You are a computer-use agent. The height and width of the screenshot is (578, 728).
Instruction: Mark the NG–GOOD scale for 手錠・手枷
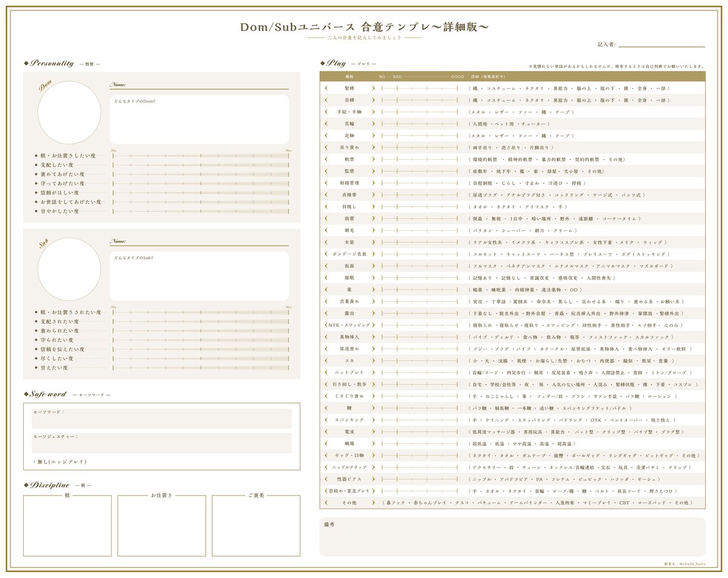tap(419, 112)
